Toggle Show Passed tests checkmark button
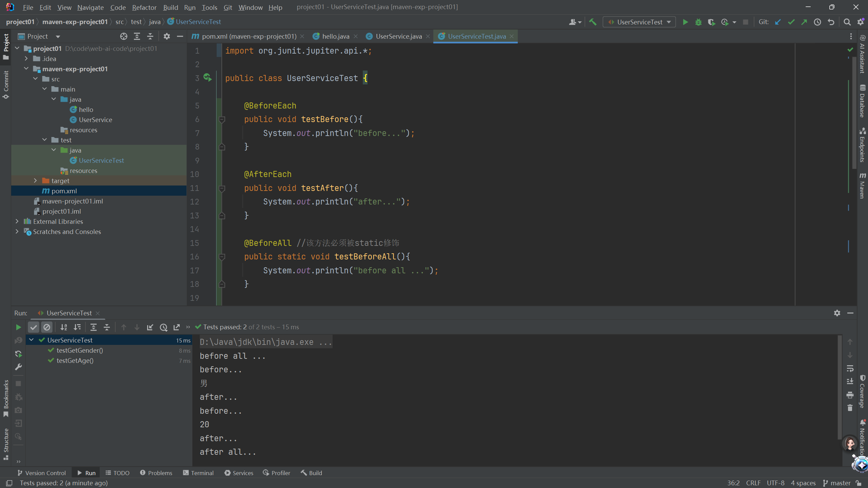This screenshot has width=868, height=488. (33, 327)
